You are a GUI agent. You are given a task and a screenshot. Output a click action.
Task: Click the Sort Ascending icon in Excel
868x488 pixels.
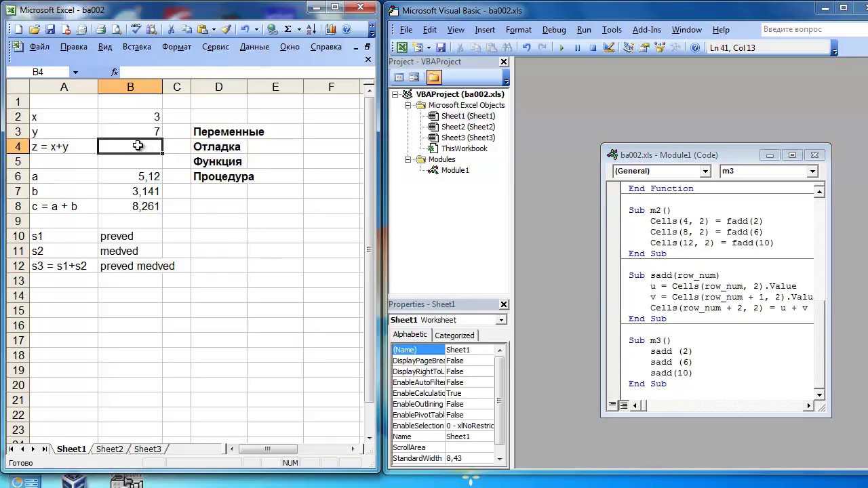point(311,29)
